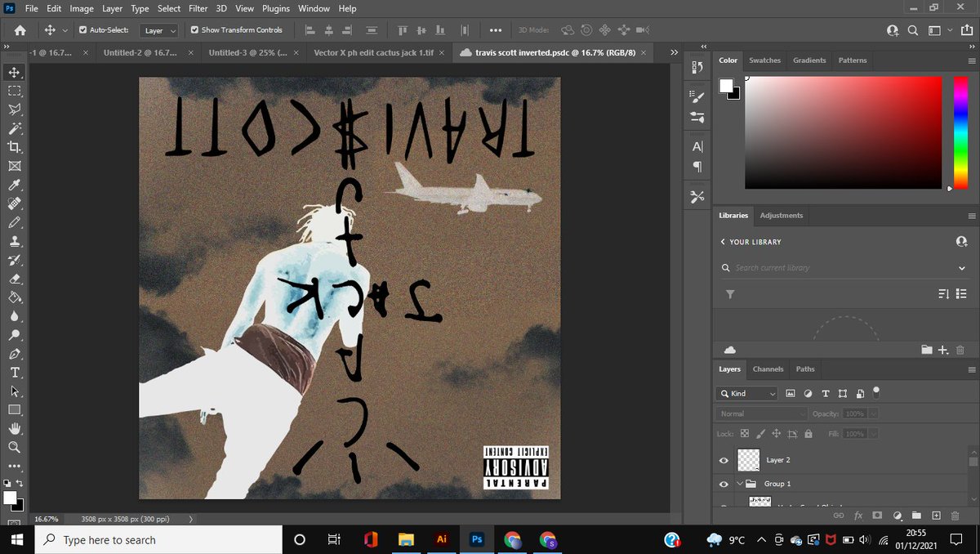Collapse the Group 1 folder
This screenshot has height=554, width=980.
coord(739,484)
